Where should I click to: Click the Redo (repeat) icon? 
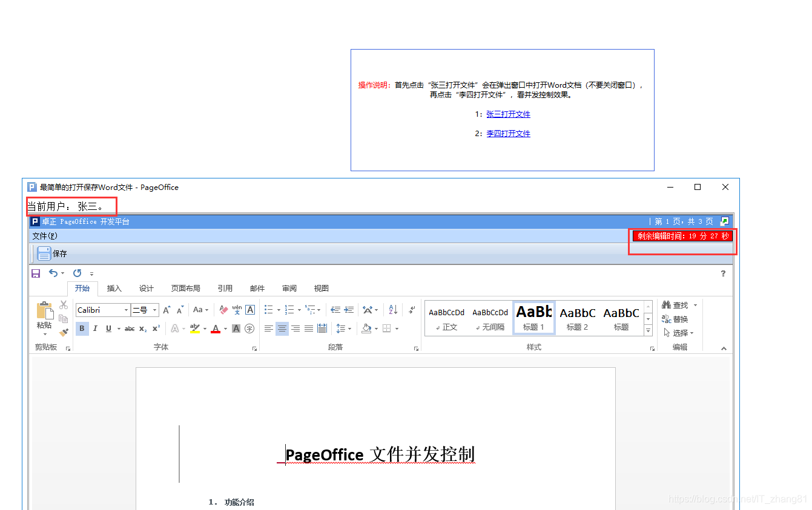click(x=77, y=273)
